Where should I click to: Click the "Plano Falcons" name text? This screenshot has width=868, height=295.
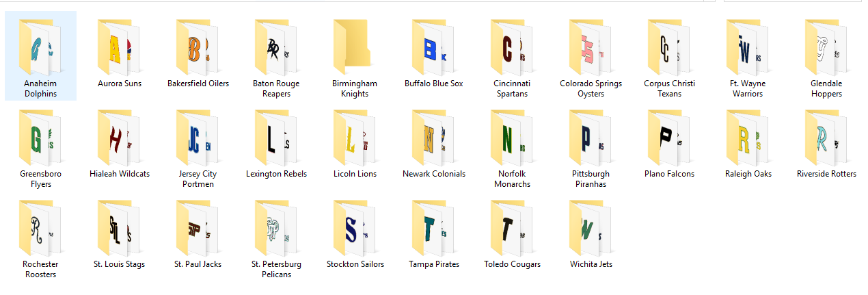pyautogui.click(x=669, y=174)
